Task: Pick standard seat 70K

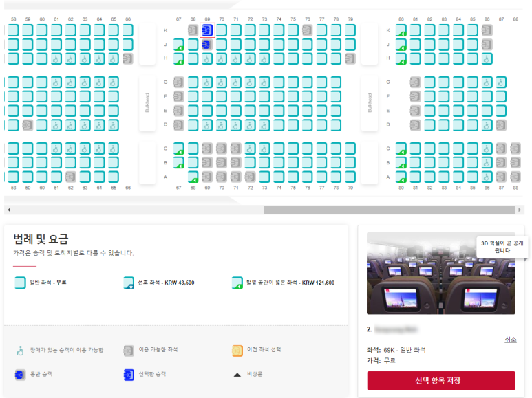Action: click(221, 30)
